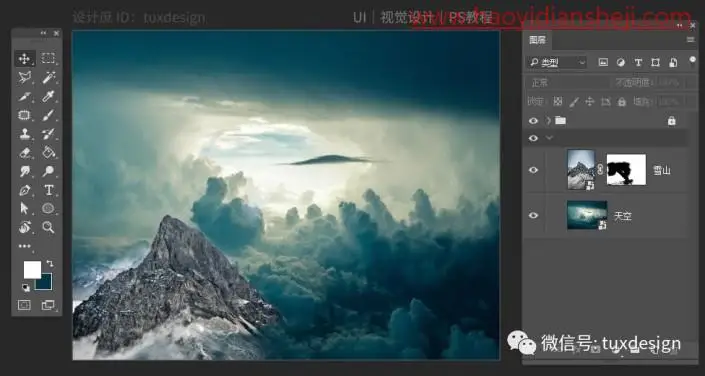The image size is (705, 376).
Task: Toggle Quick Mask mode
Action: (24, 305)
